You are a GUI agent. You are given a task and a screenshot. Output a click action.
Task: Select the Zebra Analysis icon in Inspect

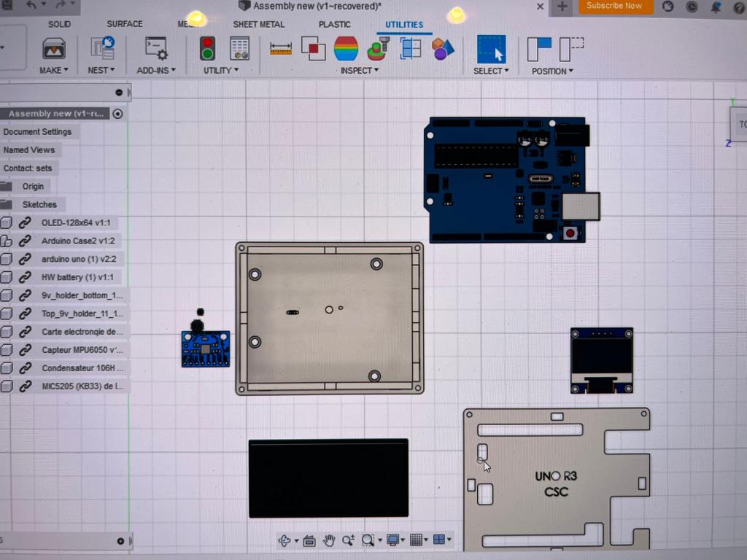coord(346,48)
